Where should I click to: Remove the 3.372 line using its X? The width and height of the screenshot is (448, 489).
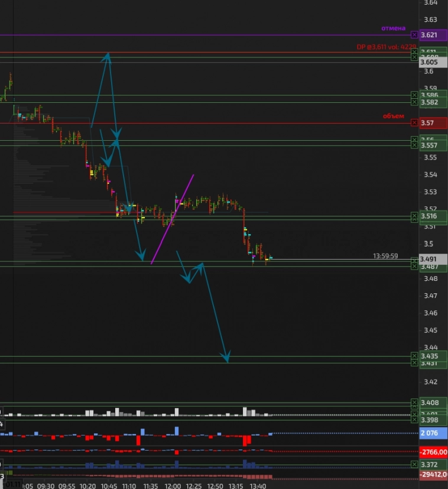(x=414, y=465)
